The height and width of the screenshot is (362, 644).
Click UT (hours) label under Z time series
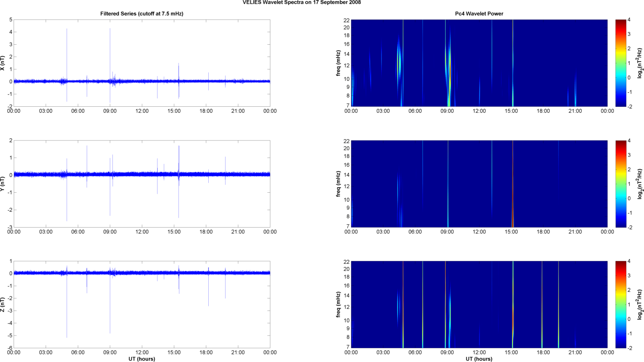point(142,359)
